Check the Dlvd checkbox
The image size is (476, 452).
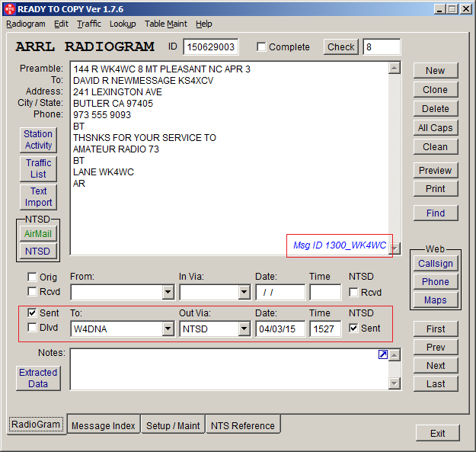[x=32, y=328]
